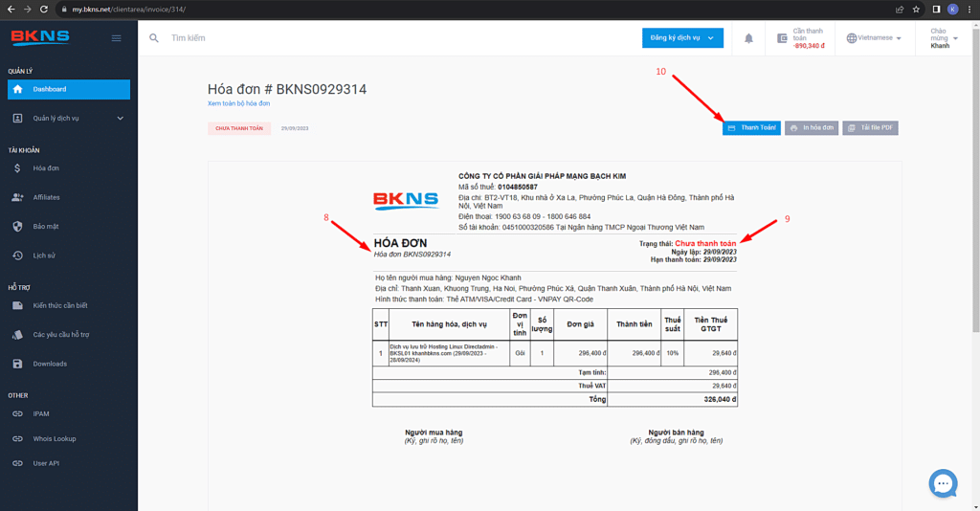Click Tải file PDF button
Viewport: 980px width, 511px height.
click(x=870, y=128)
